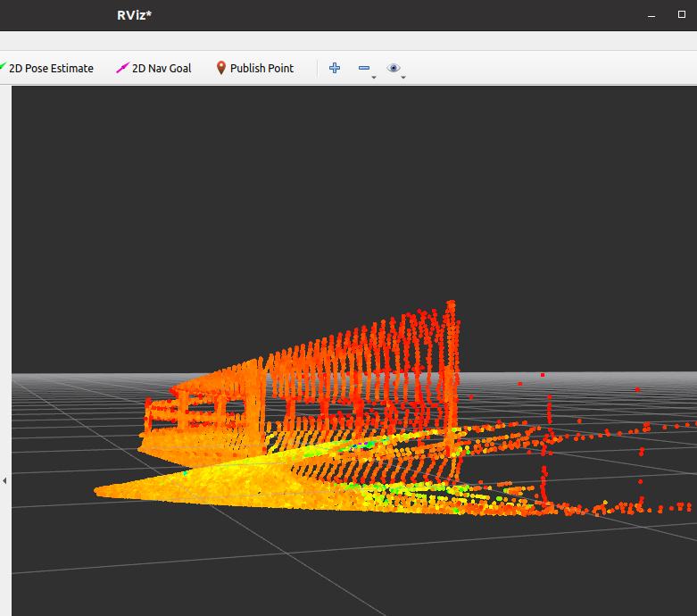The height and width of the screenshot is (616, 697).
Task: Minimize the RViz window
Action: pos(652,15)
